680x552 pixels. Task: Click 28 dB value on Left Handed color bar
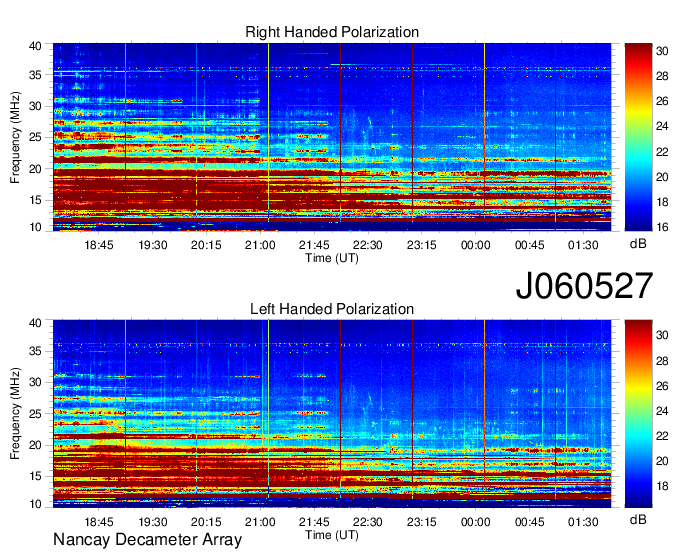tap(662, 361)
